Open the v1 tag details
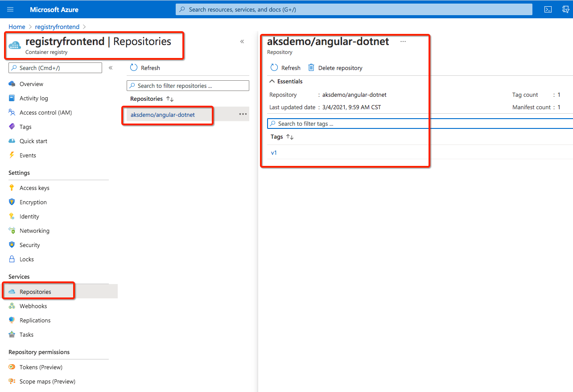The width and height of the screenshot is (573, 392). click(273, 152)
